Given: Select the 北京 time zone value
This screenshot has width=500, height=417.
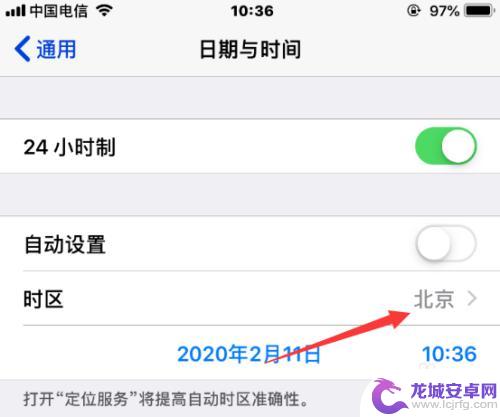Looking at the screenshot, I should pos(434,299).
